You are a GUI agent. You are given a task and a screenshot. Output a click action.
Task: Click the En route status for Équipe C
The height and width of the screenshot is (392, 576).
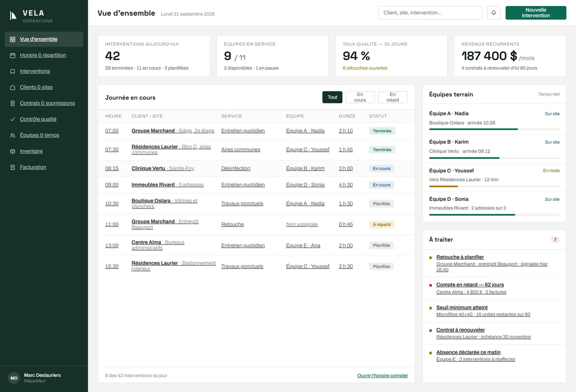[x=551, y=171]
